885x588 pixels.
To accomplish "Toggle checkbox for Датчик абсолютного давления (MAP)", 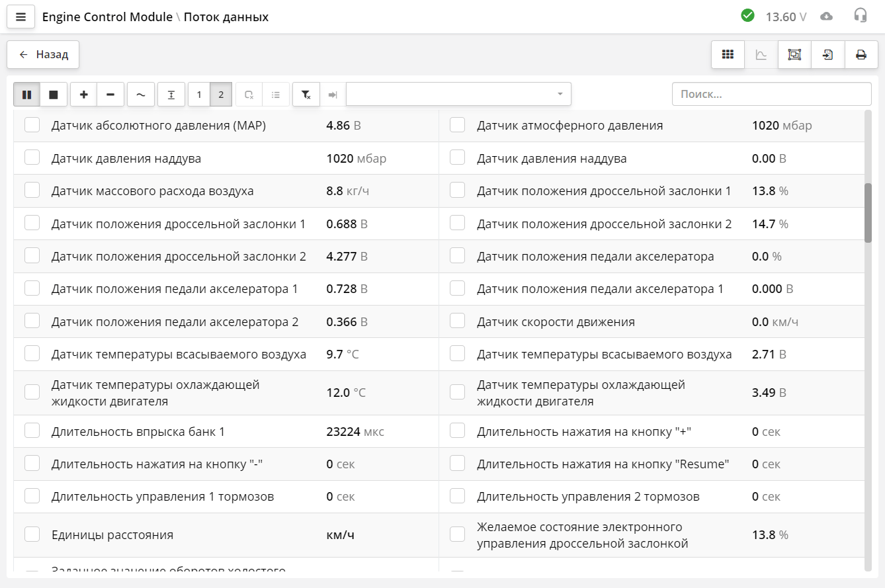I will point(32,124).
